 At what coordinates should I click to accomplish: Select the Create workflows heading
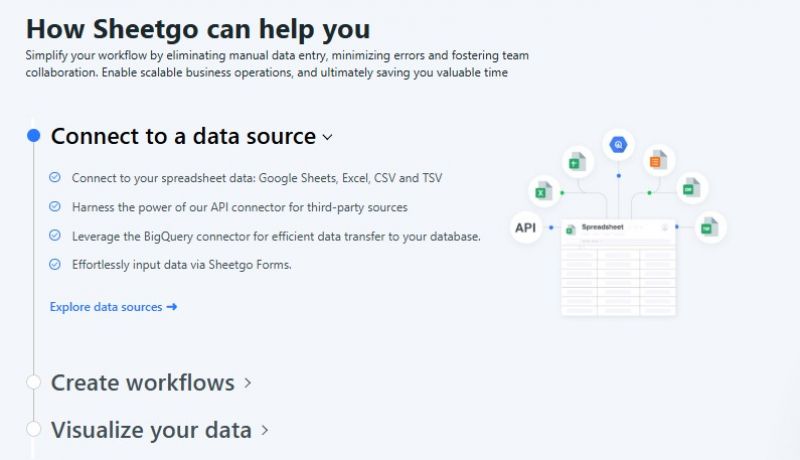[143, 382]
